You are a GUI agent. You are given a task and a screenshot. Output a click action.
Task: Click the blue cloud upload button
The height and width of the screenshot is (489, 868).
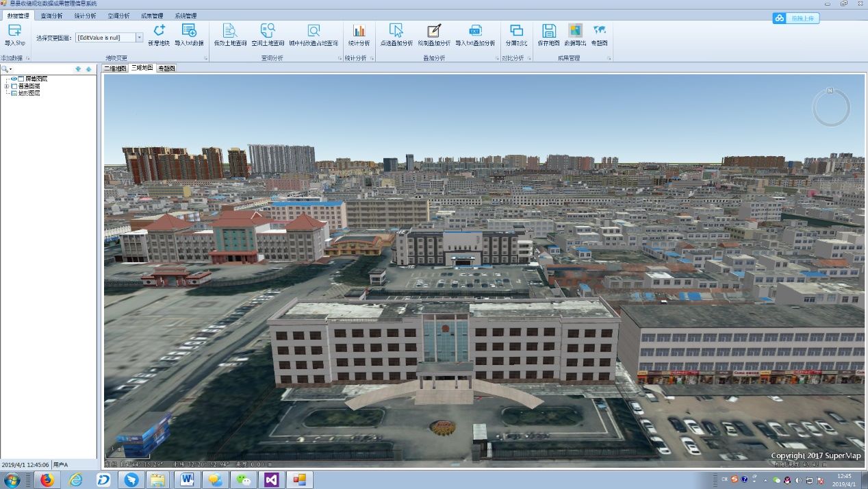pos(796,18)
